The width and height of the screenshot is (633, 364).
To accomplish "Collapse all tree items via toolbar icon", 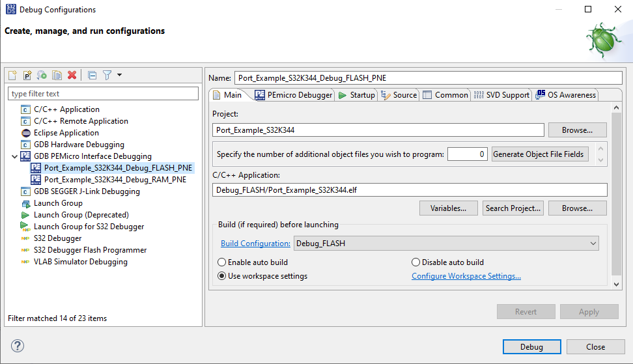I will coord(92,76).
